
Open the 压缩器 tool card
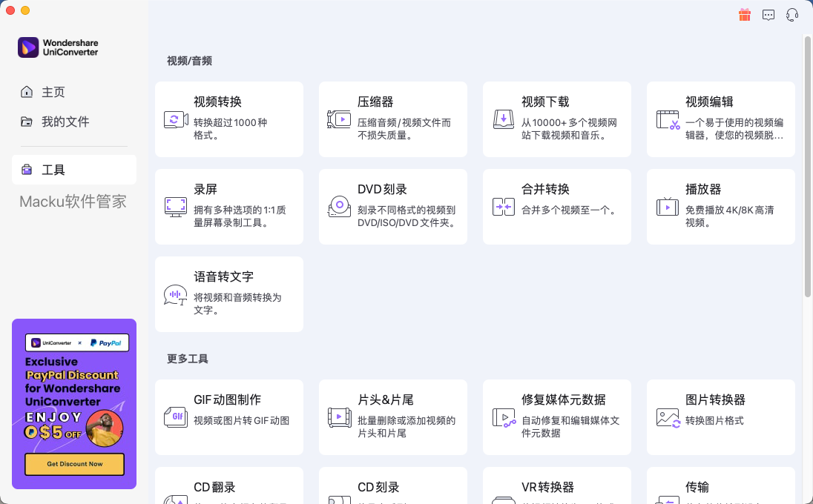(393, 119)
